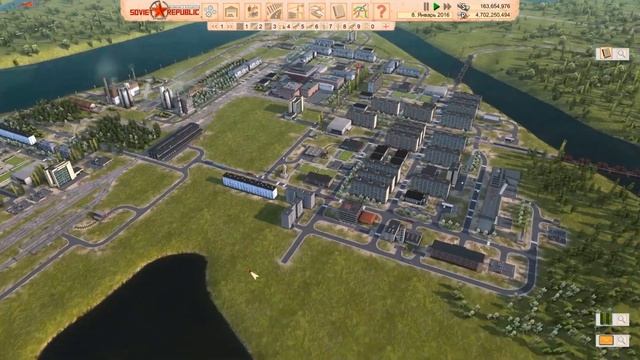640x360 pixels.
Task: Open the terrain landscaping tools icon
Action: 317,11
